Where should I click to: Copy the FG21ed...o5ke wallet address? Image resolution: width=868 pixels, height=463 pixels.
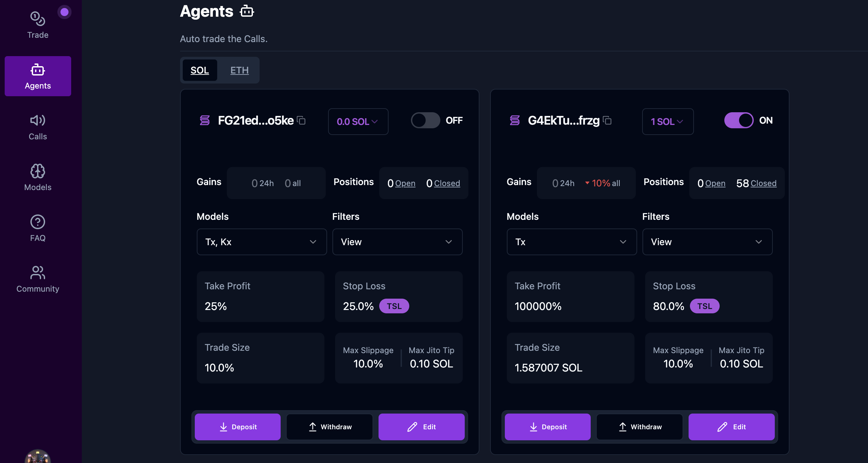tap(302, 120)
